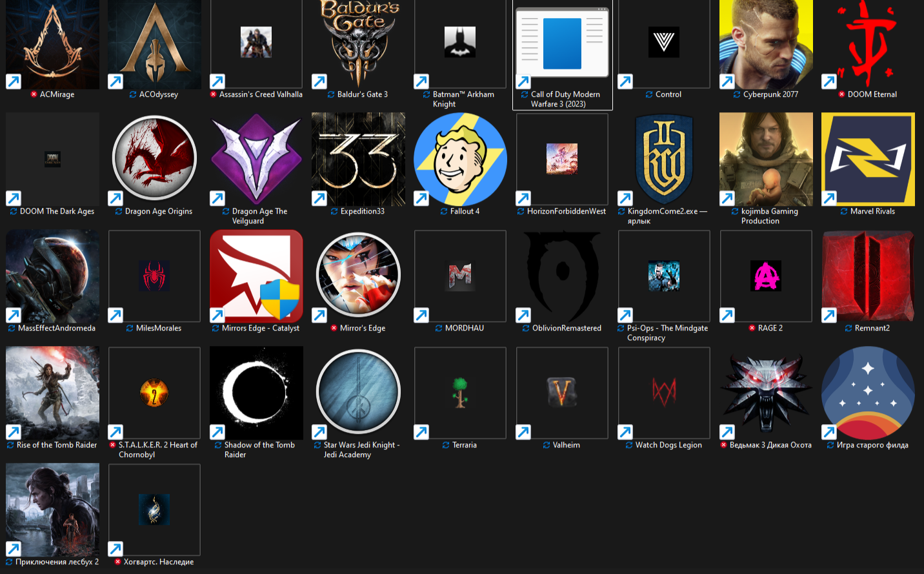The image size is (924, 574).
Task: Click the 'Mirror's Edge' file name label
Action: click(x=363, y=328)
